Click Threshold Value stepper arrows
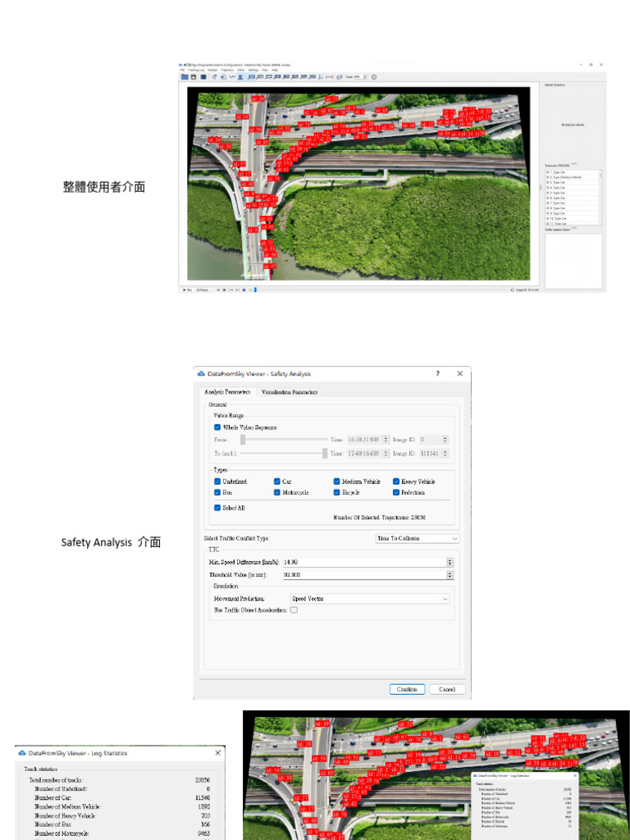The image size is (630, 840). [450, 574]
